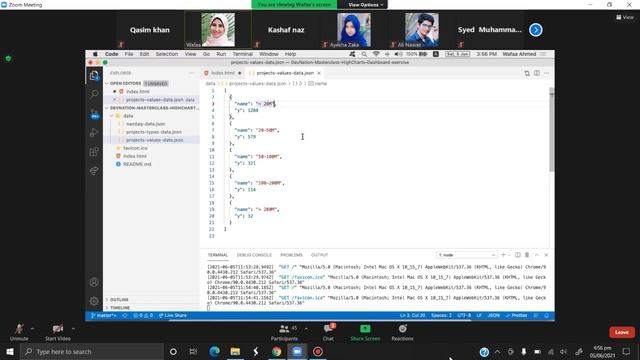Open the Terminal menu in the menu bar

tap(242, 54)
